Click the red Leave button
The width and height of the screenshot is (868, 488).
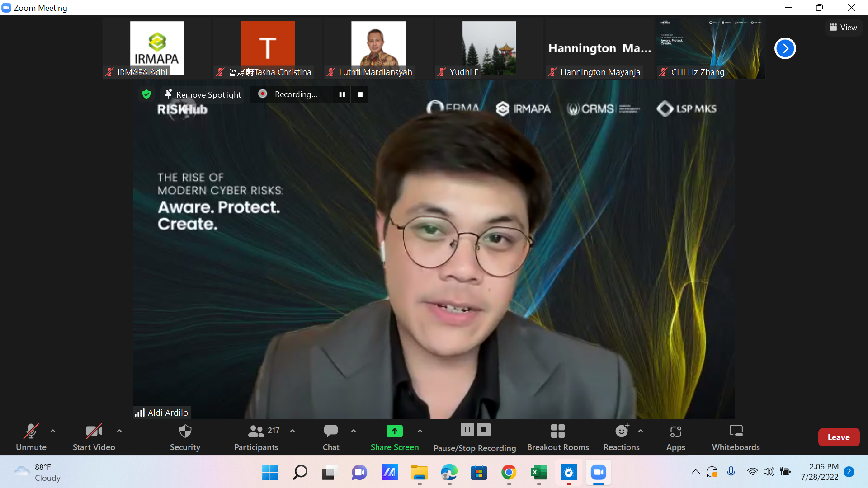click(x=839, y=437)
